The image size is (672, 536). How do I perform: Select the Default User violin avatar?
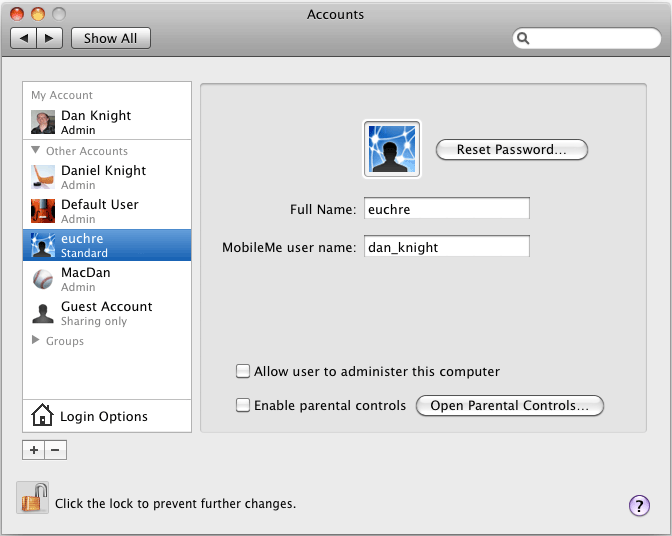(x=43, y=211)
